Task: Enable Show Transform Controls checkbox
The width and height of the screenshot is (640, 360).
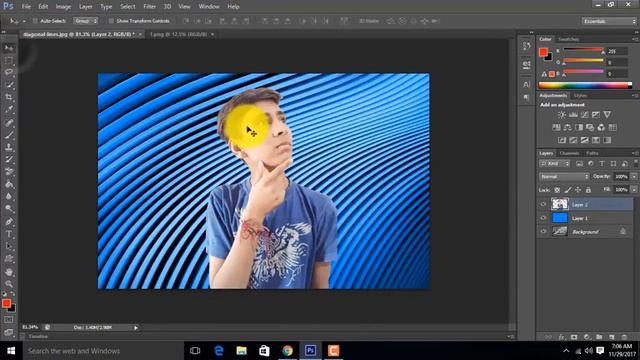Action: click(111, 21)
